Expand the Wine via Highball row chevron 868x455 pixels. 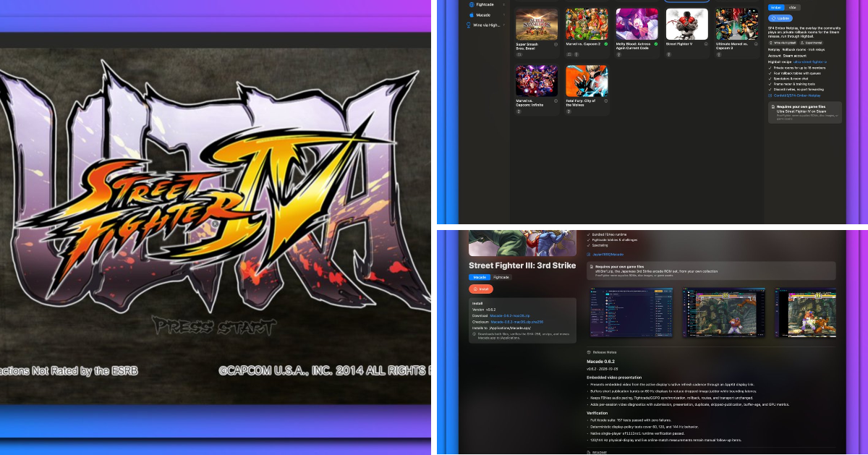click(x=504, y=25)
